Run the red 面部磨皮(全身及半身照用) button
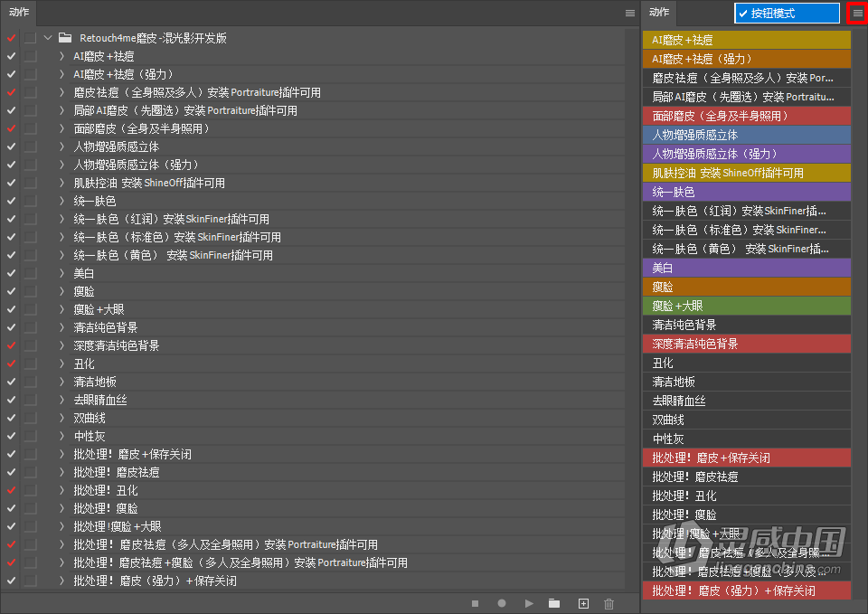868x614 pixels. [747, 116]
